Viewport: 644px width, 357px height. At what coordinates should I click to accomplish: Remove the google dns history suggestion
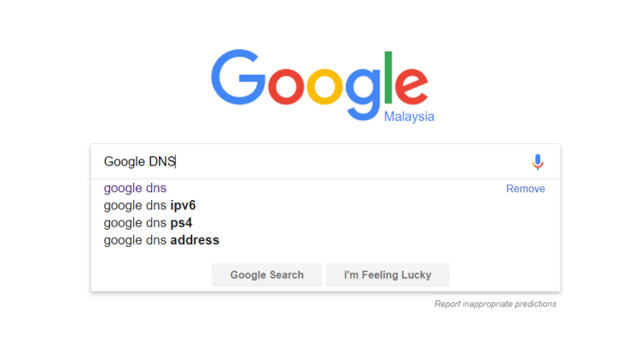[x=526, y=189]
